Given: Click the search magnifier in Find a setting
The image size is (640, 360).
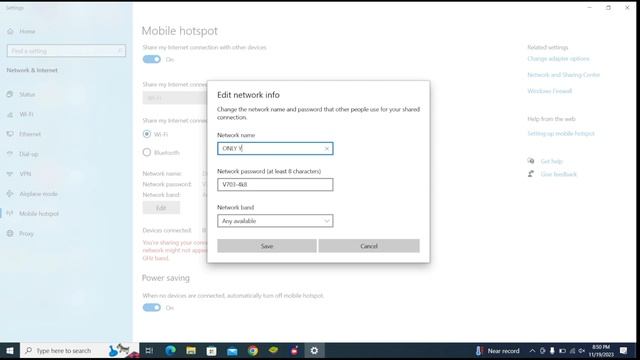Looking at the screenshot, I should tap(120, 51).
